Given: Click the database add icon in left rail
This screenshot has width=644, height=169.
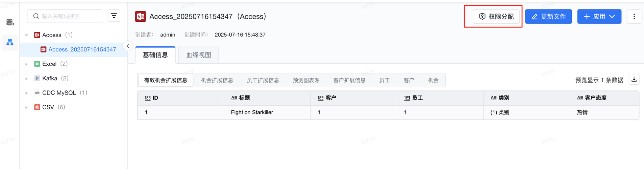Looking at the screenshot, I should point(10,22).
